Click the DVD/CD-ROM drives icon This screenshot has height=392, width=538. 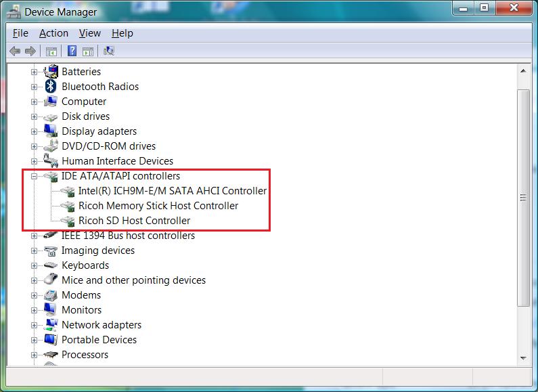coord(51,146)
